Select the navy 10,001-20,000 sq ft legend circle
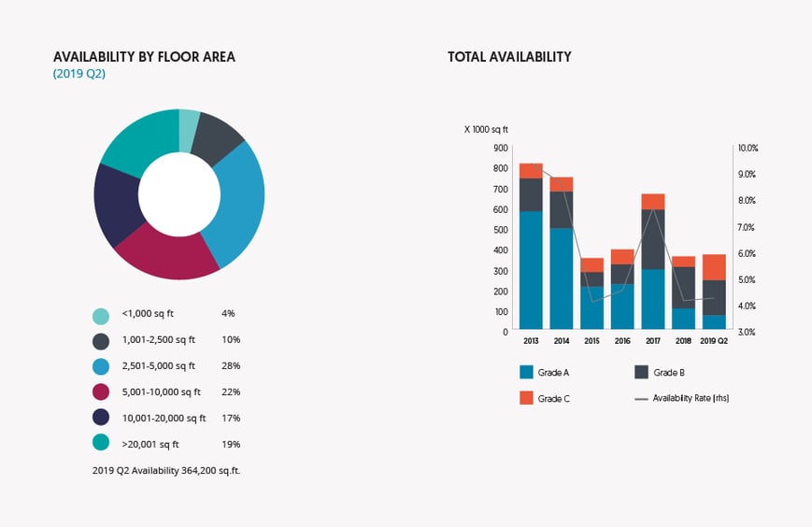The height and width of the screenshot is (527, 812). (x=100, y=419)
